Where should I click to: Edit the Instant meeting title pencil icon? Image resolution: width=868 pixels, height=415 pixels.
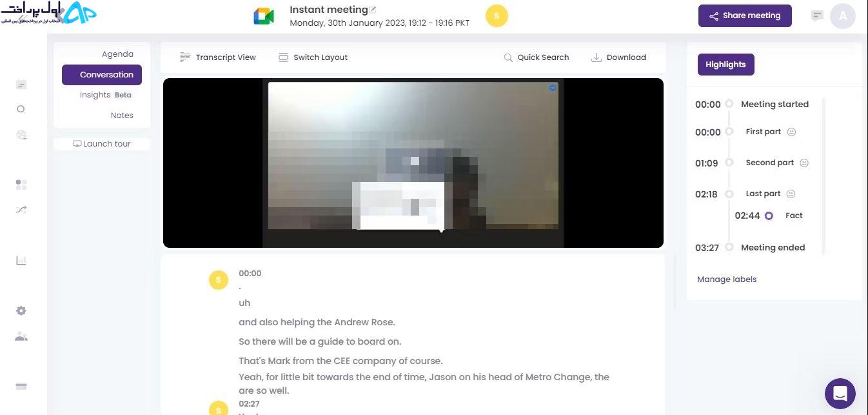tap(373, 10)
